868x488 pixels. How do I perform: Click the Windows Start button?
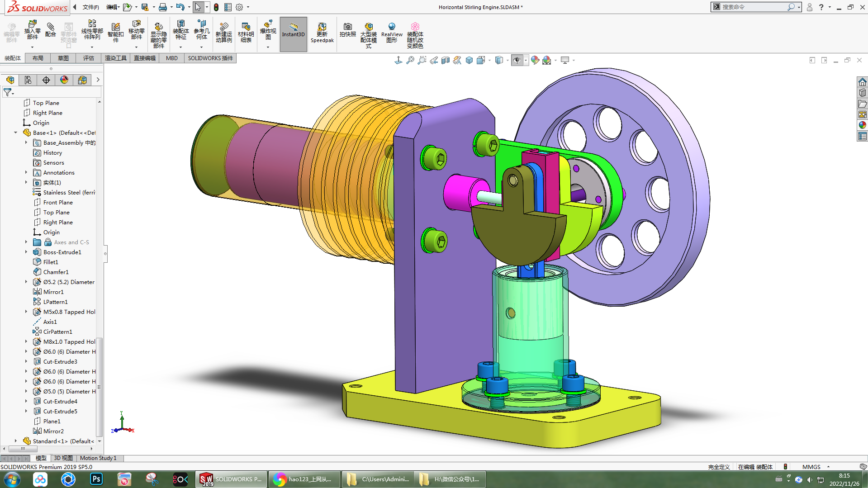pos(12,479)
